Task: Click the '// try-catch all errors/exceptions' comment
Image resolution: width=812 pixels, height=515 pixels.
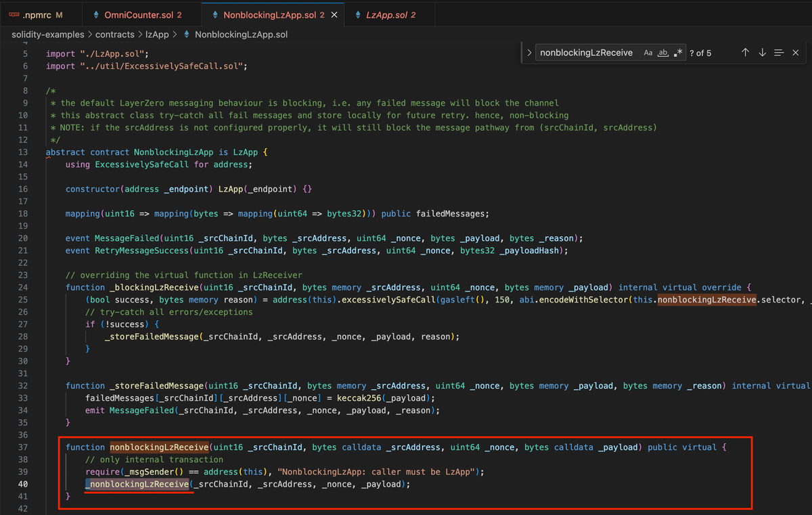Action: (169, 312)
